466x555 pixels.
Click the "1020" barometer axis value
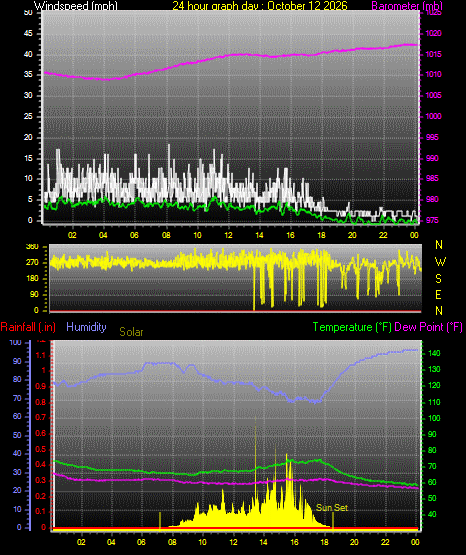coord(433,34)
